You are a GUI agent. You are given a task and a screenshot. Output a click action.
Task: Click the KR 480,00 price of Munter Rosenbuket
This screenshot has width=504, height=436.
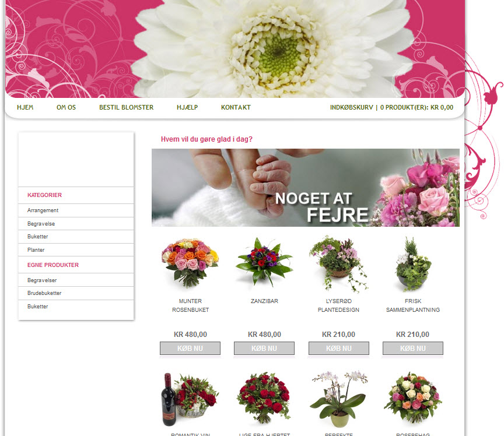pyautogui.click(x=190, y=335)
